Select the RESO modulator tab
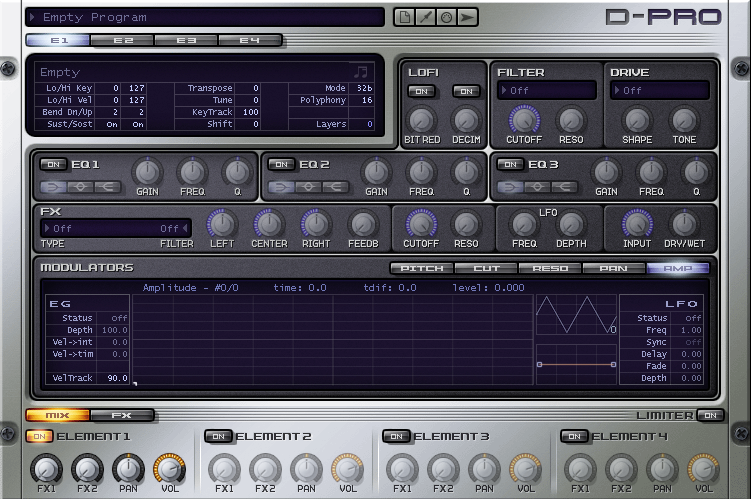This screenshot has width=751, height=499. [550, 268]
